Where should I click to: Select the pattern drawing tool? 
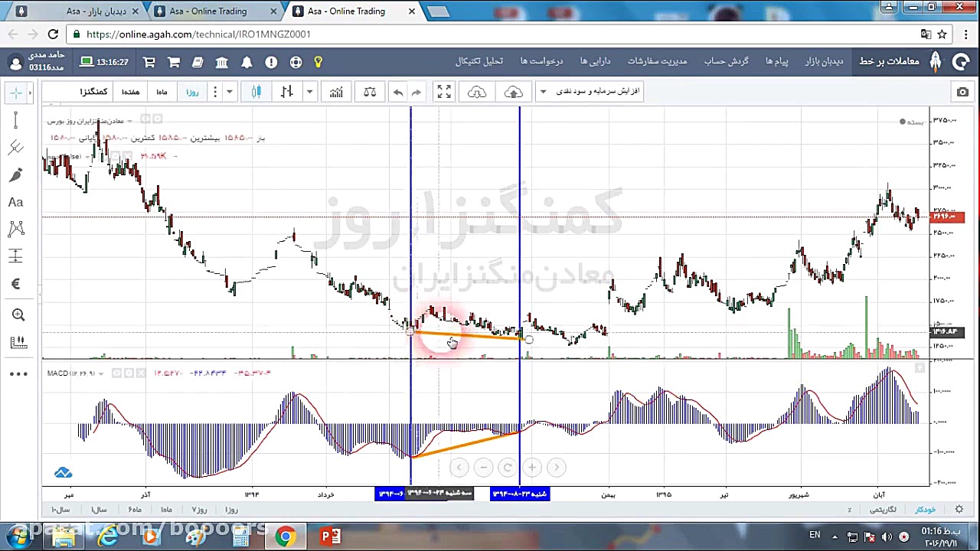[x=15, y=229]
